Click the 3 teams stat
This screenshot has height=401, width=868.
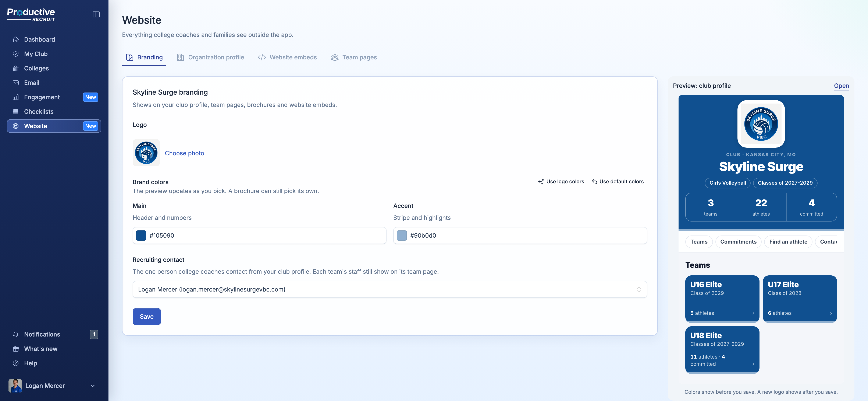tap(711, 208)
